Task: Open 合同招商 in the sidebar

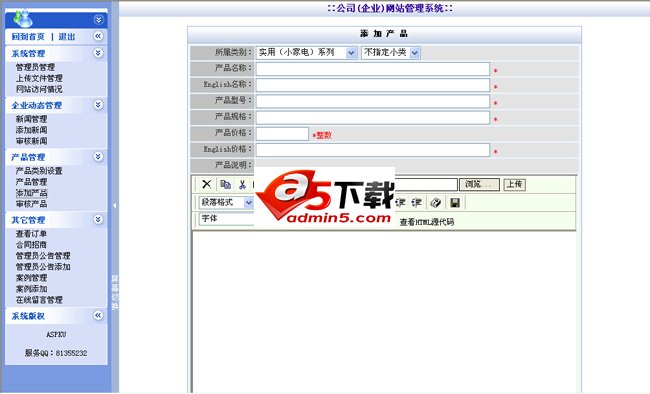Action: coord(32,245)
